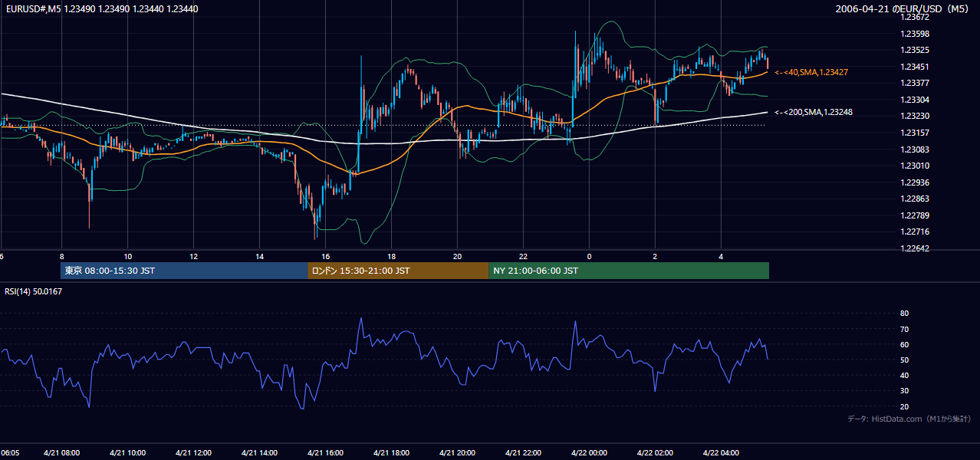Click hour label 14 under price chart
The image size is (980, 460).
tap(259, 256)
